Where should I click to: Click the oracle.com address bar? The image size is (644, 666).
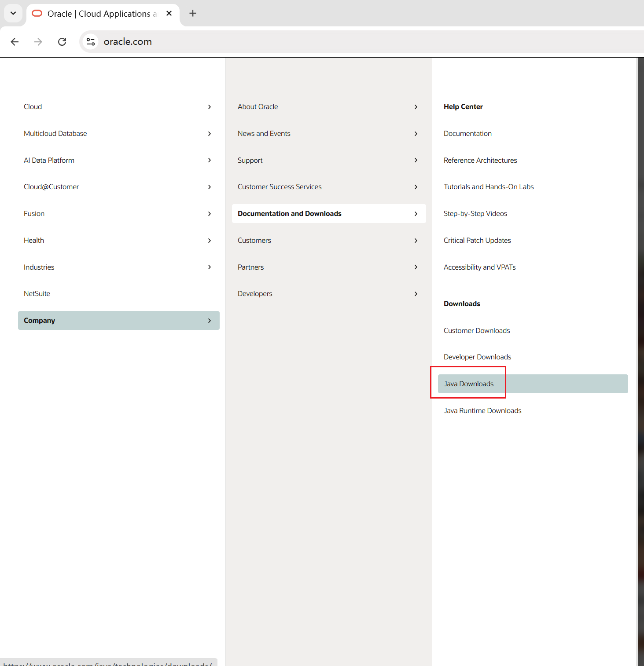click(x=361, y=42)
